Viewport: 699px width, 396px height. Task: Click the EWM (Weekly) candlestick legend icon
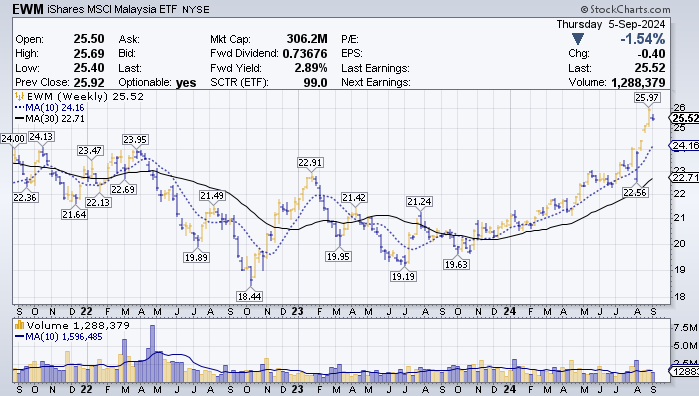(19, 96)
